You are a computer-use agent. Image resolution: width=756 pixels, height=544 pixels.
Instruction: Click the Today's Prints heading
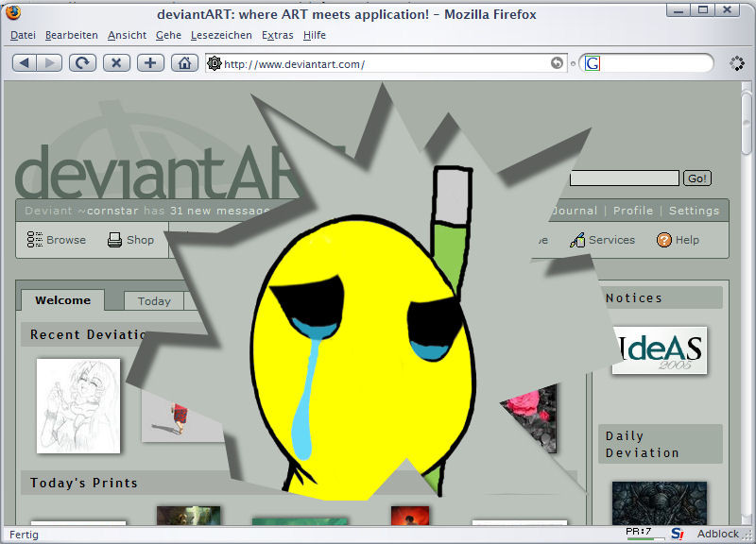point(84,483)
